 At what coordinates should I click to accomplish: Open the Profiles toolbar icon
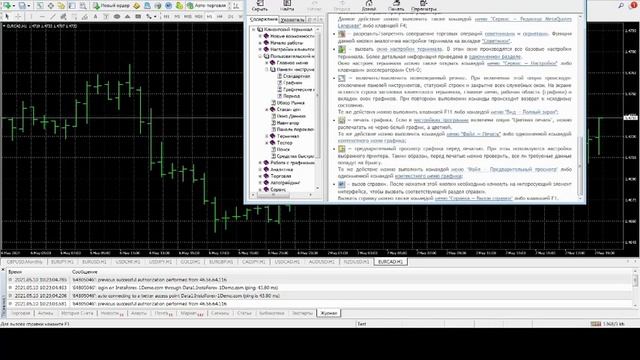tap(22, 6)
